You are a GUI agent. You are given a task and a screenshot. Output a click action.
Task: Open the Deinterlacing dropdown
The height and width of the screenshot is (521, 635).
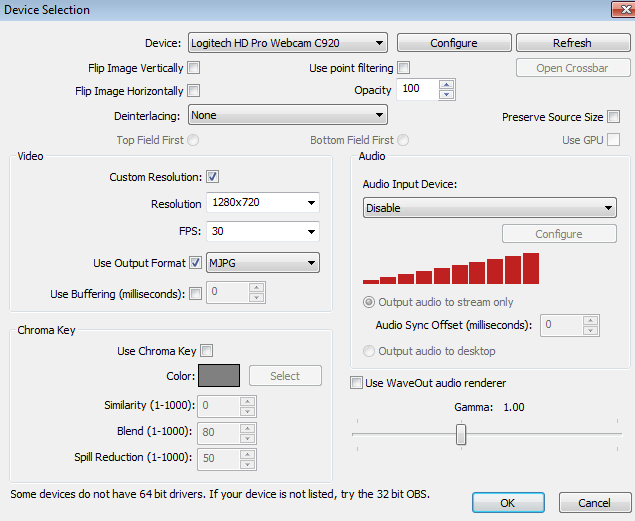288,115
